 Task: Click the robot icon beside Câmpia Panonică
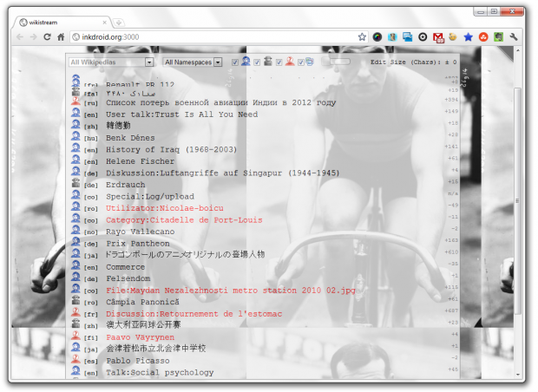(75, 300)
